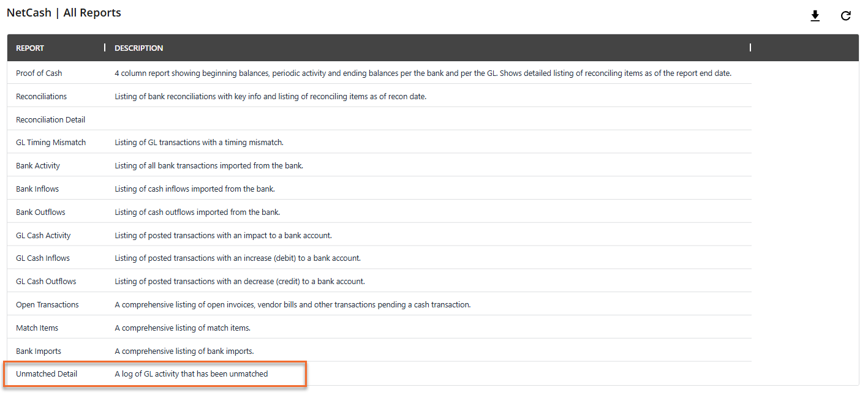
Task: Select the Reconciliation Detail report
Action: pyautogui.click(x=51, y=119)
